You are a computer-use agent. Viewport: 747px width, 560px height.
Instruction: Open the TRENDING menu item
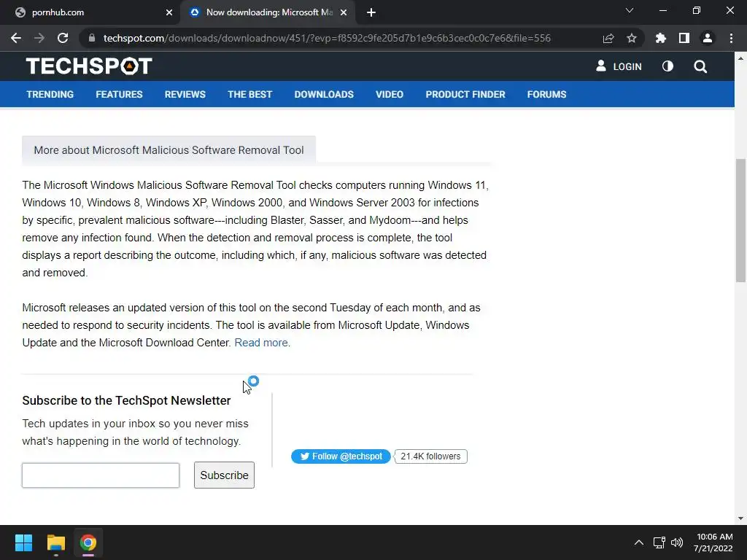pos(50,94)
